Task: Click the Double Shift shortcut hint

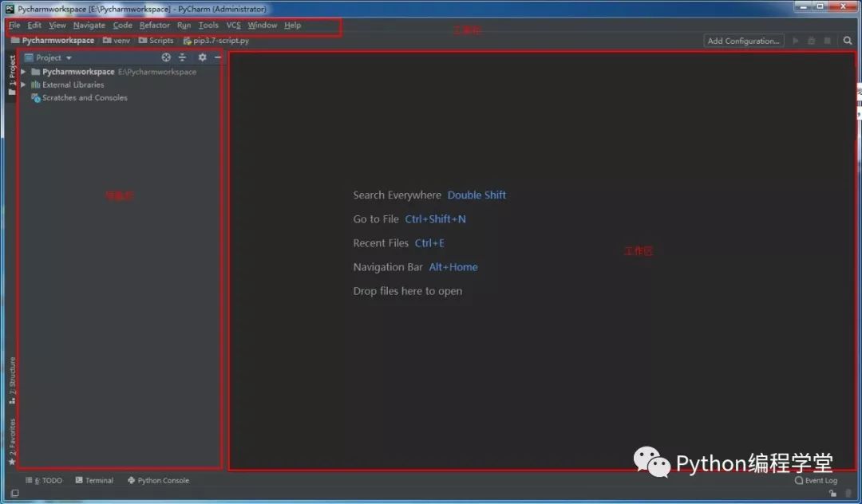Action: click(x=476, y=195)
